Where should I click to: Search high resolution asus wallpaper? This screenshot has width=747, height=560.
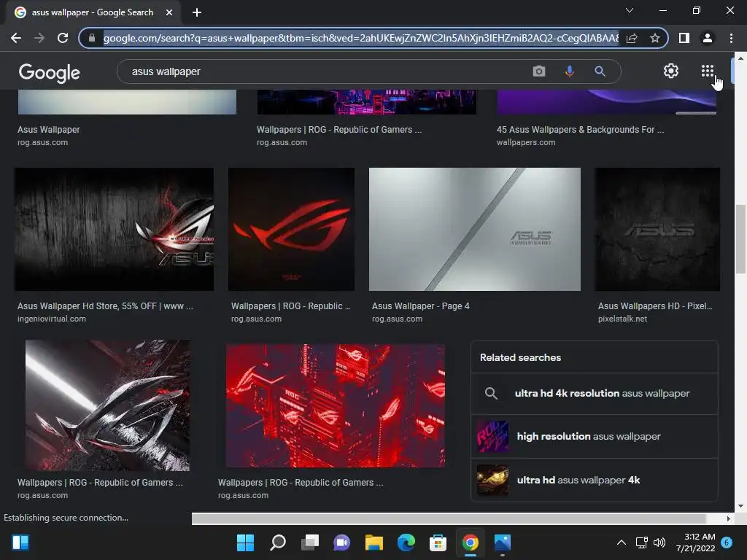pos(594,436)
